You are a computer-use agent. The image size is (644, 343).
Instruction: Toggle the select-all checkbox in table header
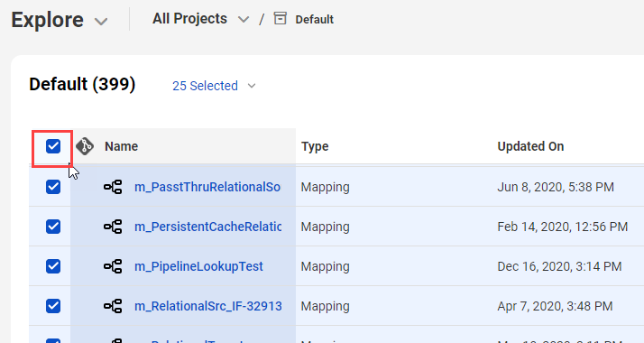click(x=53, y=146)
